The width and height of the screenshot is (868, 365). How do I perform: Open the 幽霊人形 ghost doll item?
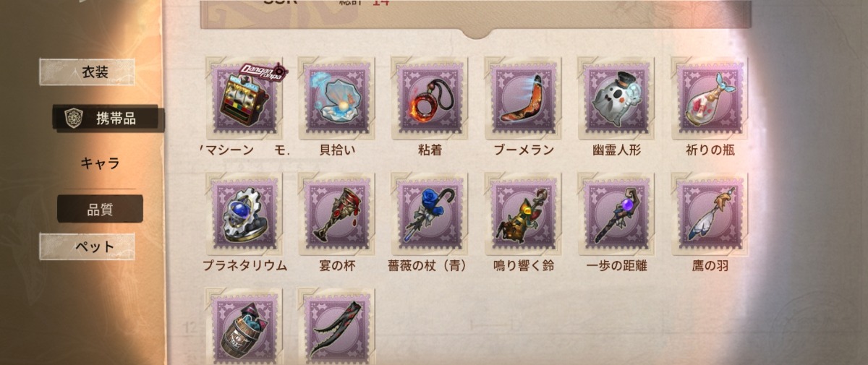(616, 99)
